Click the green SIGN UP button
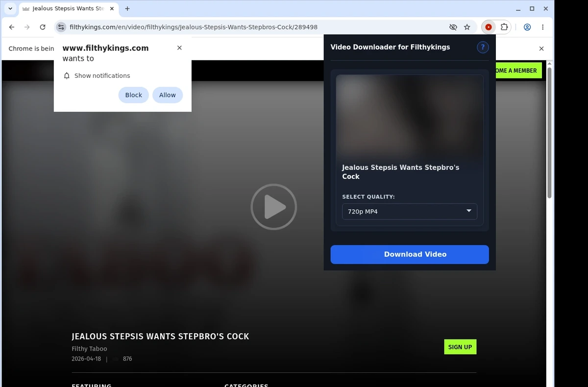Viewport: 588px width, 387px height. [x=460, y=347]
